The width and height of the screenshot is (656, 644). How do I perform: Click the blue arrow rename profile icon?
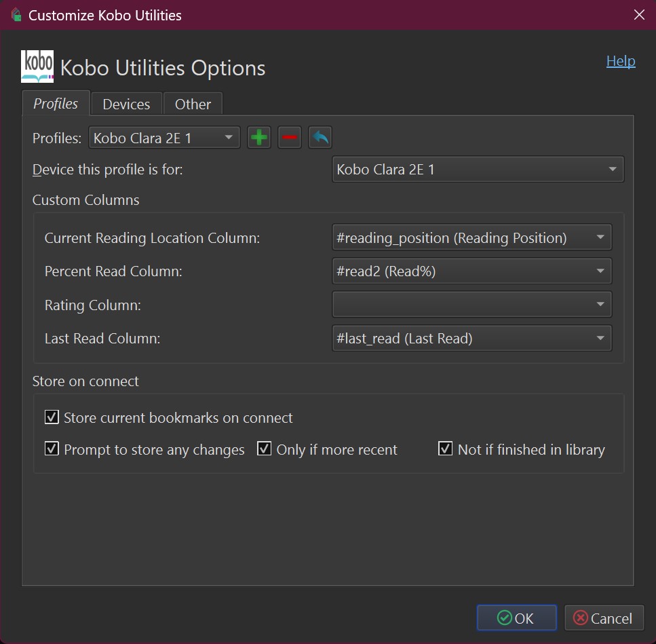pyautogui.click(x=320, y=138)
